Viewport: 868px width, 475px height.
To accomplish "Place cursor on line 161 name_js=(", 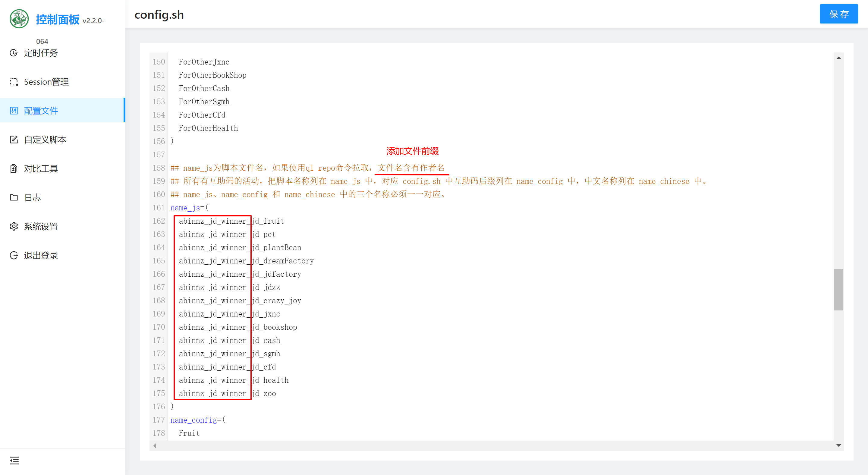I will tap(190, 208).
